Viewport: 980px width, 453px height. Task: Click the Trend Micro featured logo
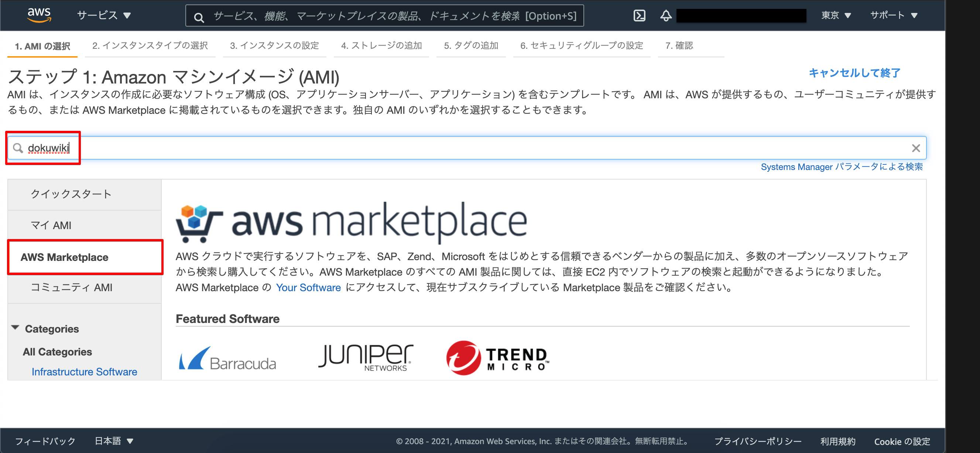point(497,358)
